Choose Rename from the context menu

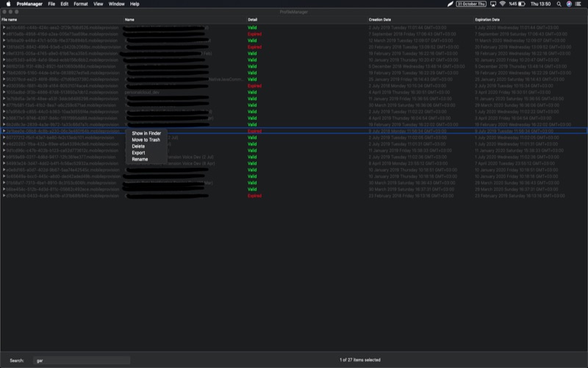click(x=140, y=159)
